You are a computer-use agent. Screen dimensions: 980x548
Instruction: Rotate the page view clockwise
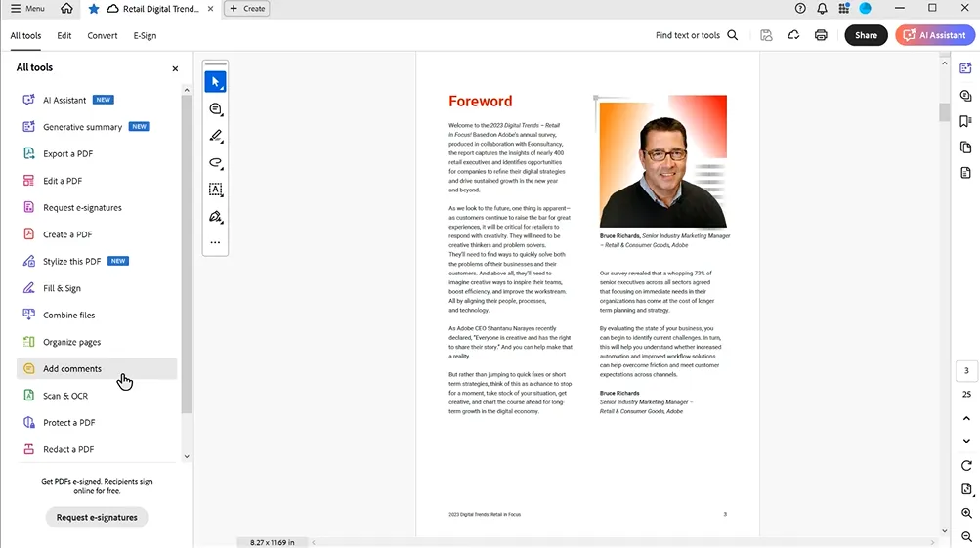967,466
